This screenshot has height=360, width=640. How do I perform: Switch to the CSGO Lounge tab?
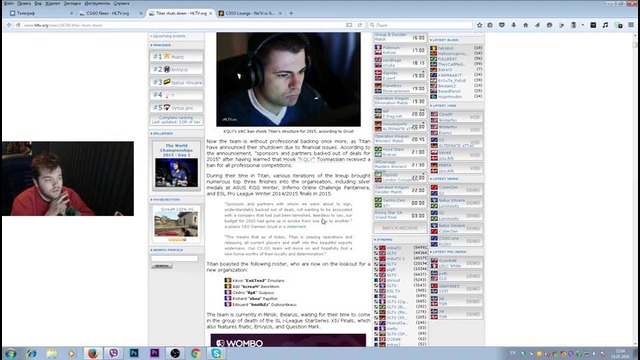pyautogui.click(x=250, y=13)
